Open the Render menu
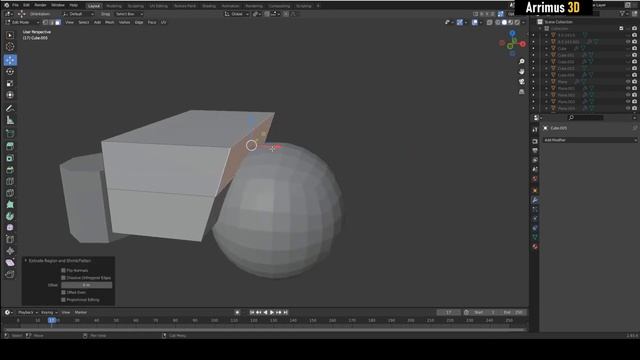 click(x=40, y=5)
